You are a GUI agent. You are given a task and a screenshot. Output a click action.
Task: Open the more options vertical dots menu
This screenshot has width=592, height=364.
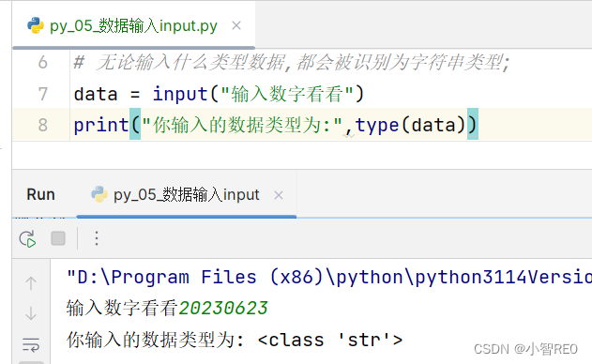(x=97, y=238)
